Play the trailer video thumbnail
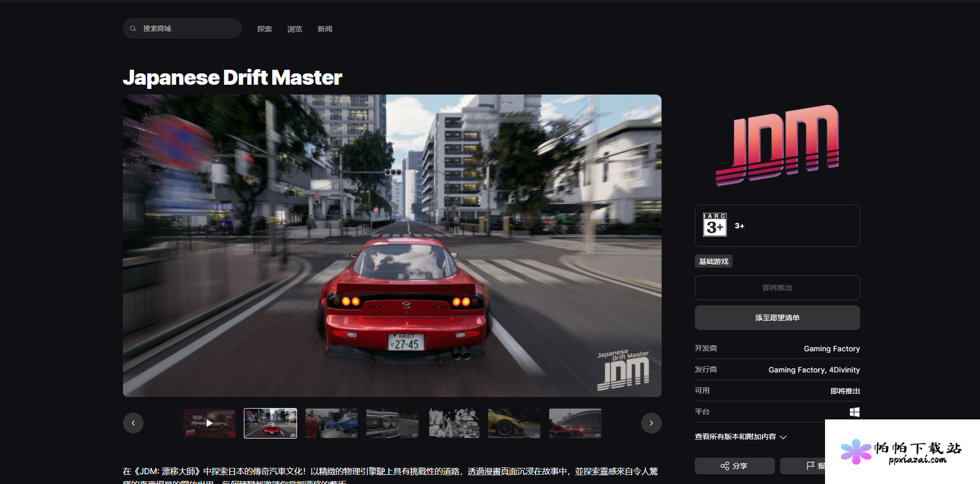This screenshot has width=980, height=484. tap(209, 423)
